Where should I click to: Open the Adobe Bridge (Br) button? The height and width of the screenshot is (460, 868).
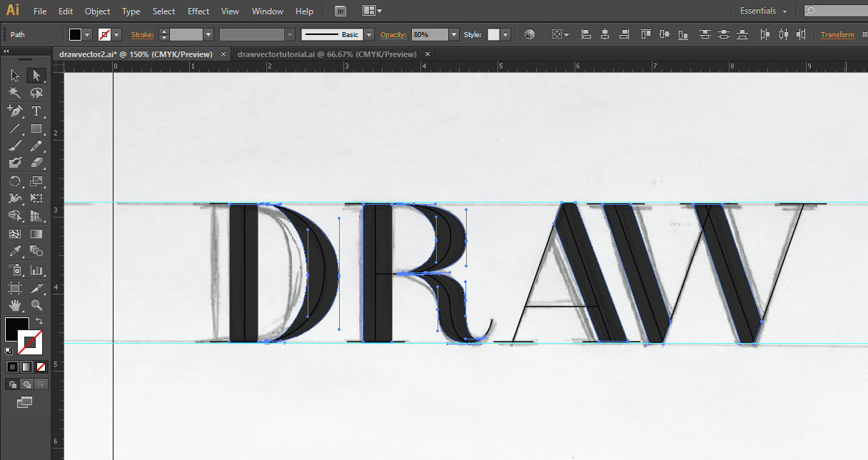(340, 11)
